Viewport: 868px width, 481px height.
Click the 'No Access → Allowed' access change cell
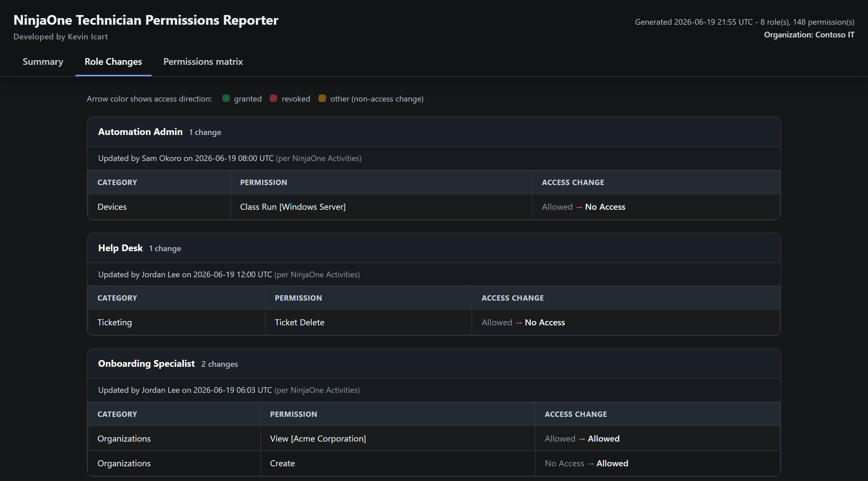tap(657, 464)
